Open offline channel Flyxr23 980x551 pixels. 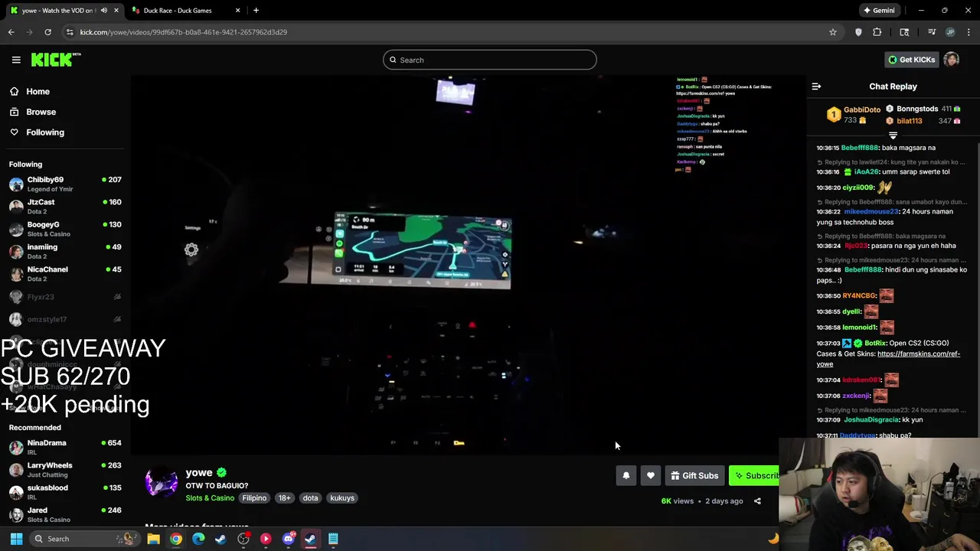point(65,297)
